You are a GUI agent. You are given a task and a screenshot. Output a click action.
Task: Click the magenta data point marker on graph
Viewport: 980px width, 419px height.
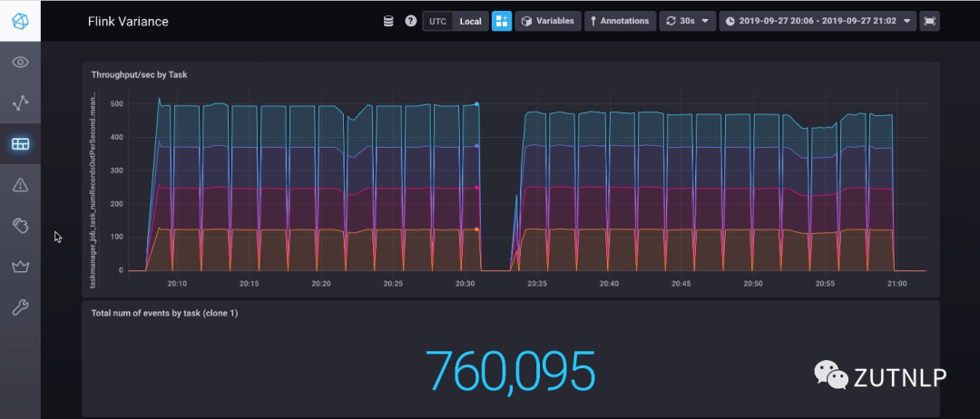coord(477,188)
